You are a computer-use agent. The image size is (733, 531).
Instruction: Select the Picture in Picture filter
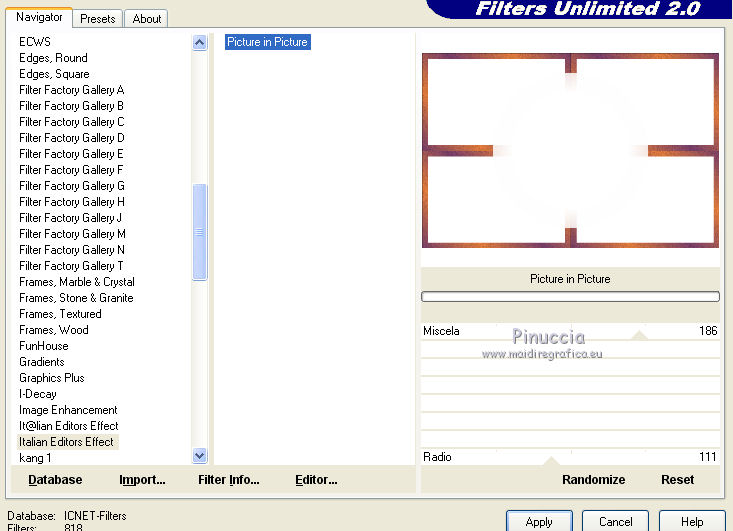[267, 42]
